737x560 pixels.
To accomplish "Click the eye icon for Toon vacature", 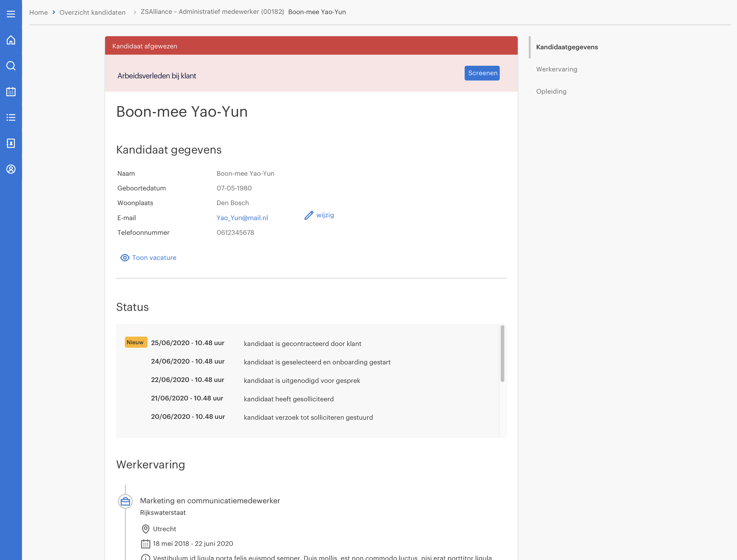I will [125, 258].
